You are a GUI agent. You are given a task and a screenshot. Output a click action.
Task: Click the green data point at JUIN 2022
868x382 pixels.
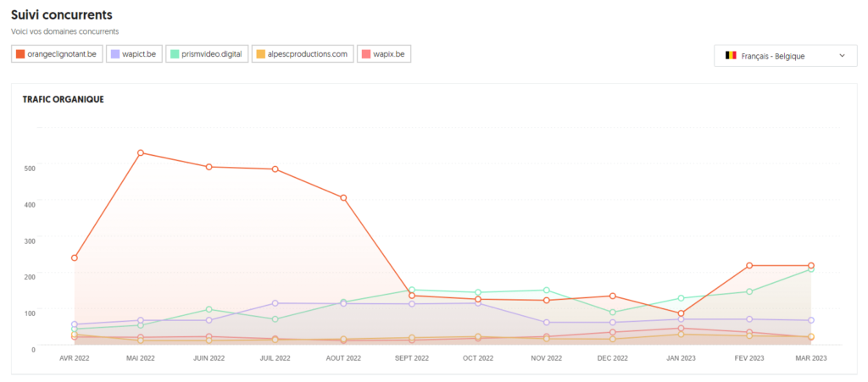pos(209,309)
